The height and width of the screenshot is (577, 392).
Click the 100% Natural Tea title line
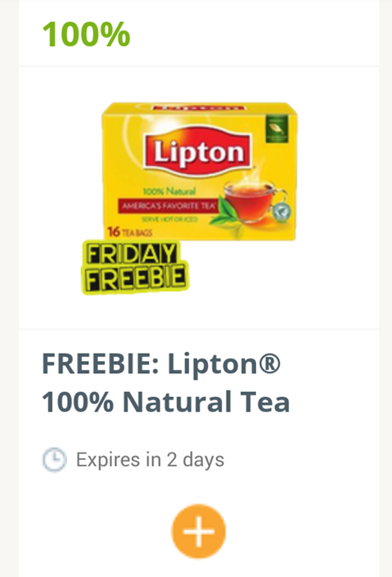click(165, 402)
